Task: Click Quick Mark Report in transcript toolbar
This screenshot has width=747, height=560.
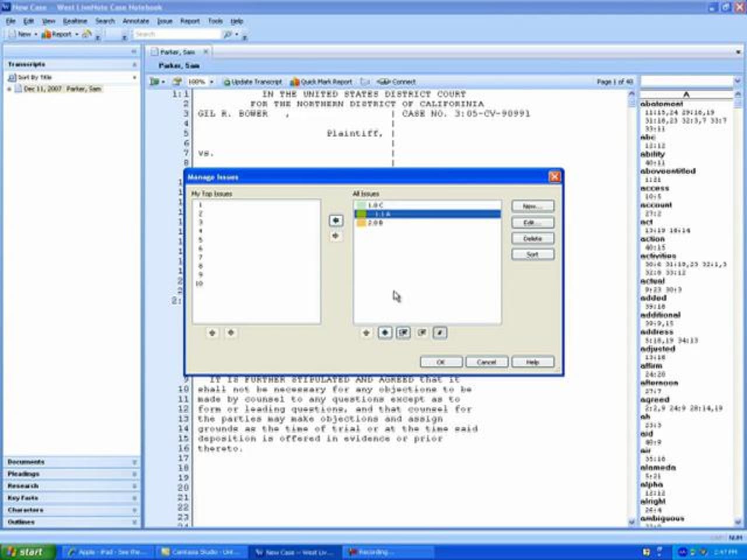Action: 322,82
